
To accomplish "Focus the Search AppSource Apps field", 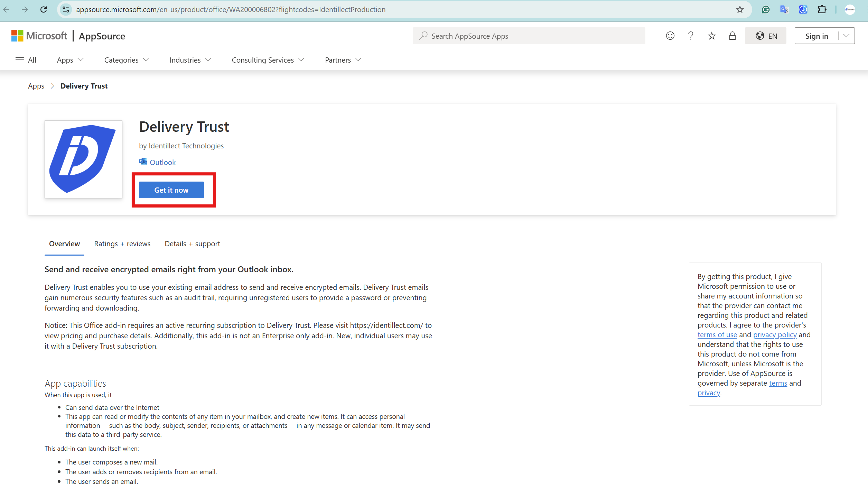I will (x=529, y=36).
